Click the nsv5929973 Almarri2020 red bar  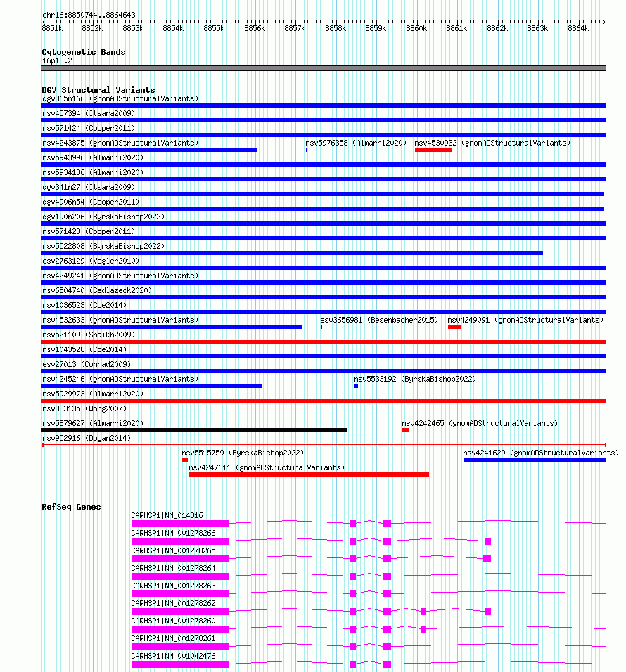(324, 401)
